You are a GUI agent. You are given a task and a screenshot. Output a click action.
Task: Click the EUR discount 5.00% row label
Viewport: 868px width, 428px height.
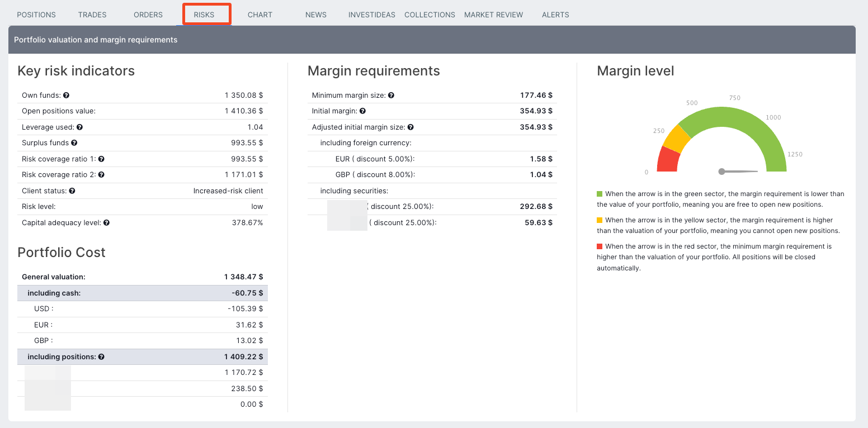click(x=375, y=159)
